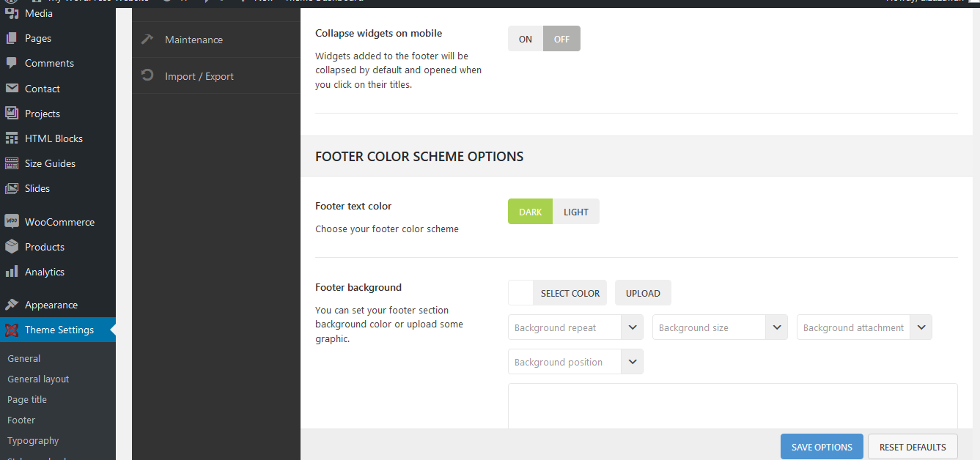Open Pages via its sidebar icon

click(11, 38)
